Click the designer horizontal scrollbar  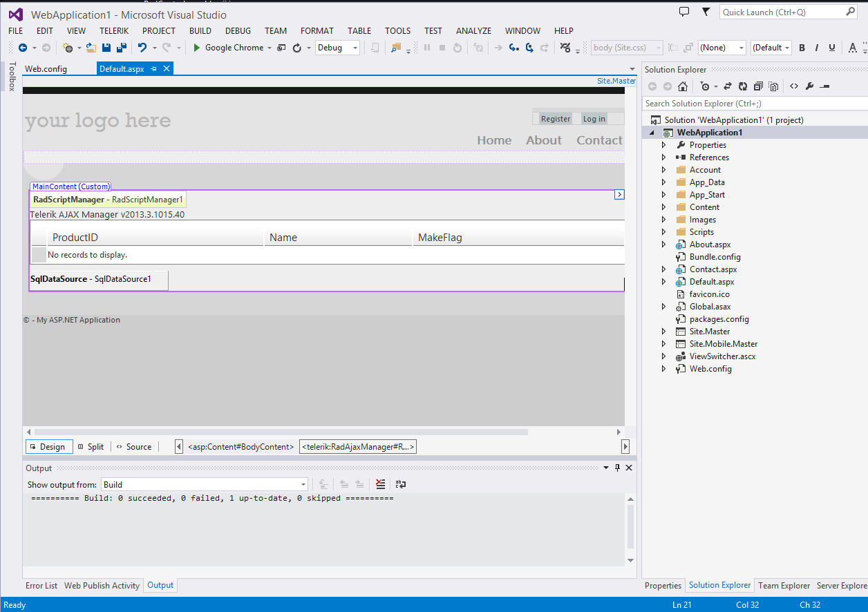click(x=281, y=432)
